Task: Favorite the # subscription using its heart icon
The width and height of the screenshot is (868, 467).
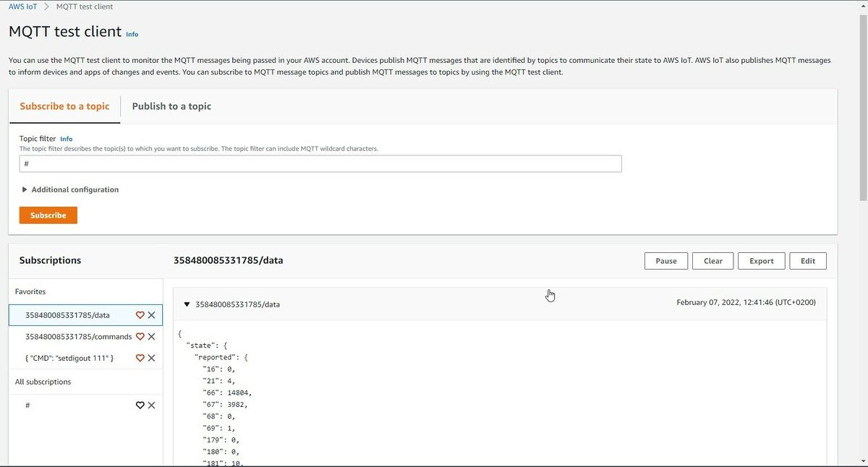Action: [140, 405]
